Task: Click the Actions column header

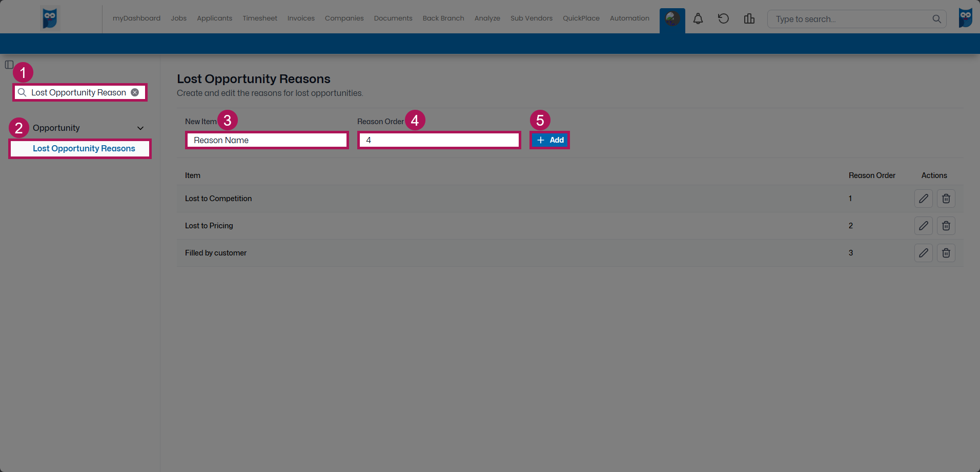Action: tap(934, 175)
